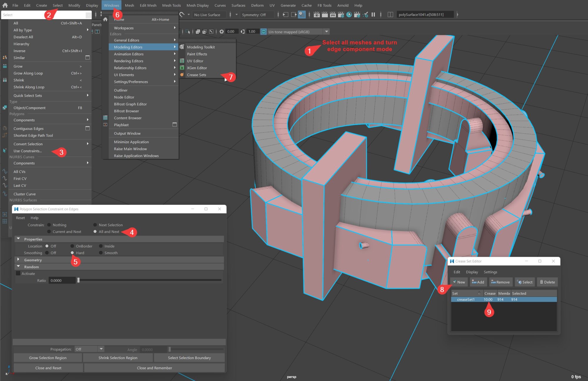Open the Hypershade sphere icon
Screen dimensions: 588x381
349,14
